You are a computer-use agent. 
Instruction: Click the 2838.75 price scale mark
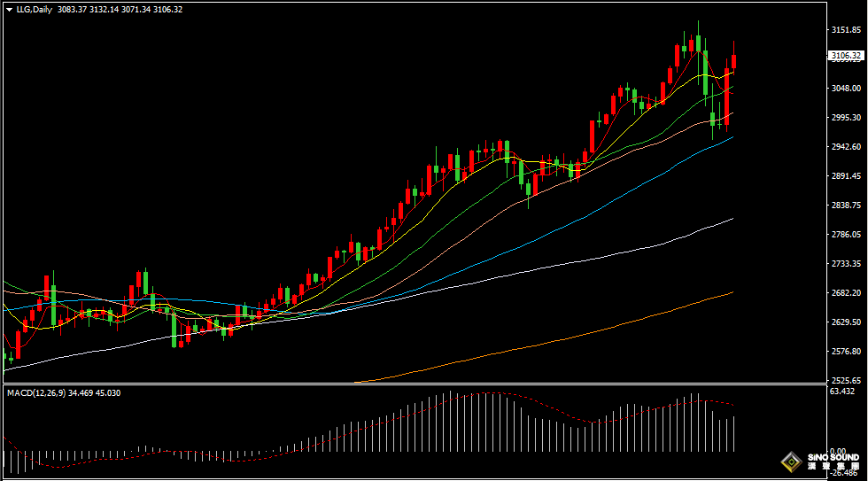click(x=845, y=205)
